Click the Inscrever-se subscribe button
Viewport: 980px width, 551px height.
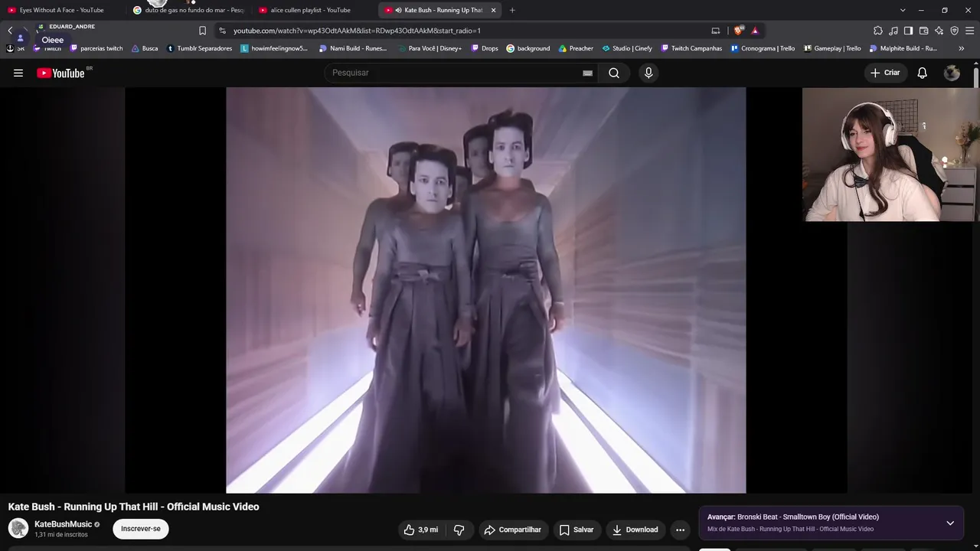pos(141,529)
